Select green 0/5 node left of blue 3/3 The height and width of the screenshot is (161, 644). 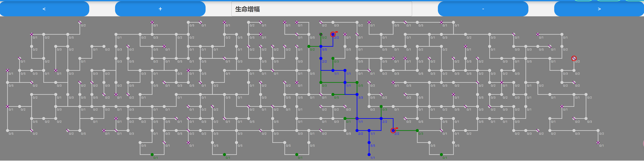click(x=333, y=94)
